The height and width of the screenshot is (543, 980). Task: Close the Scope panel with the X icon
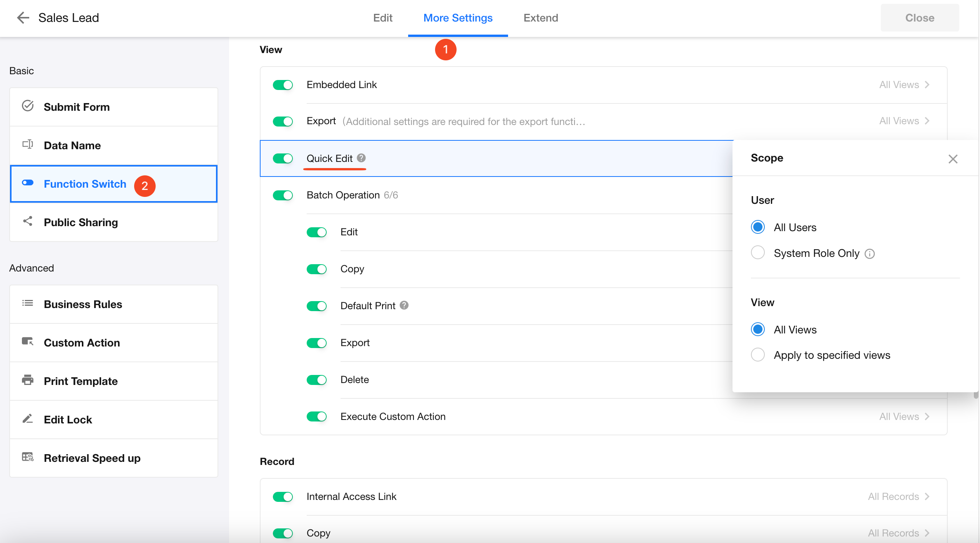click(953, 159)
